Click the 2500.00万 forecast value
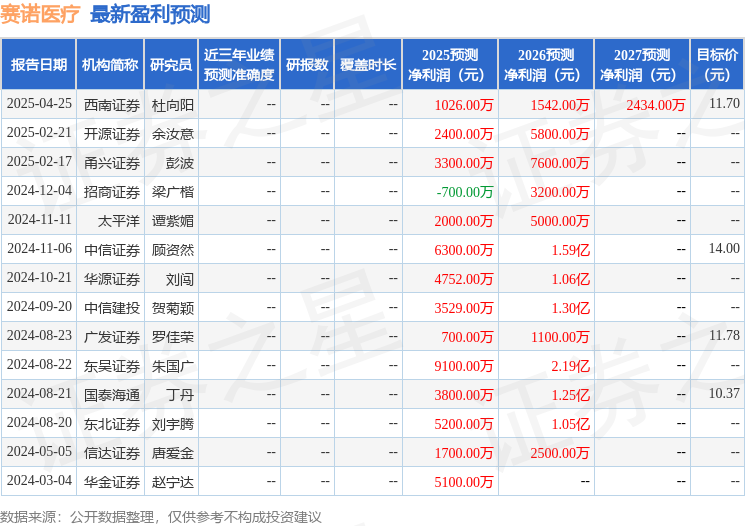 [x=559, y=453]
